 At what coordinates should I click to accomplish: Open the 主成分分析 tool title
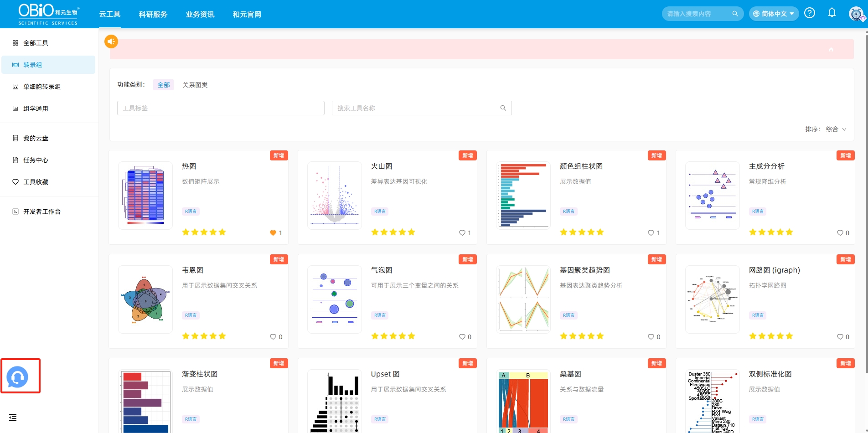[766, 166]
